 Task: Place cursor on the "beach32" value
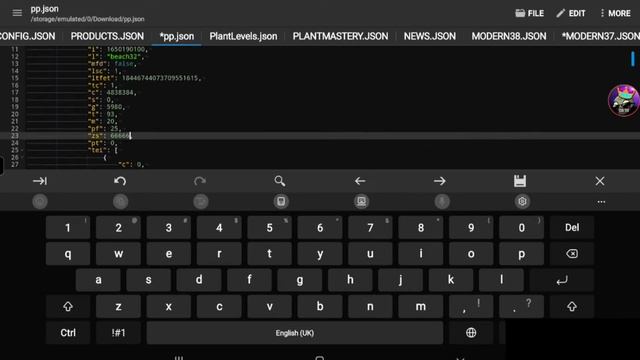pos(123,56)
